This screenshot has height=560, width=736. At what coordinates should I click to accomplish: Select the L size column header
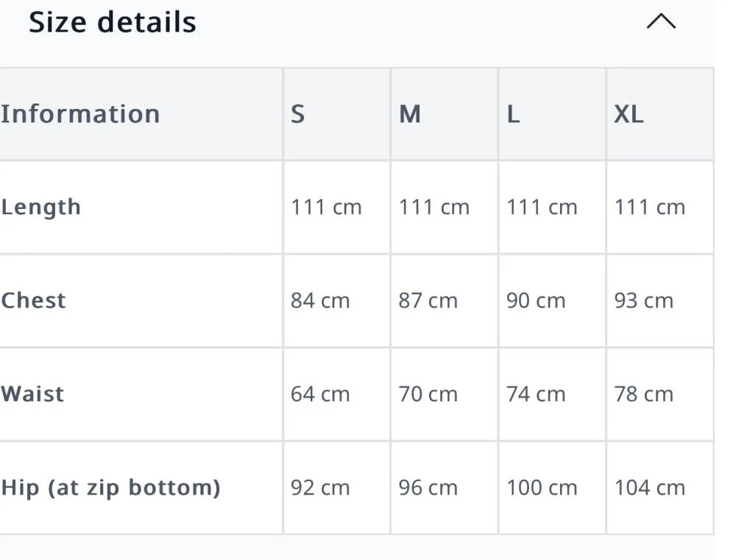pos(513,114)
